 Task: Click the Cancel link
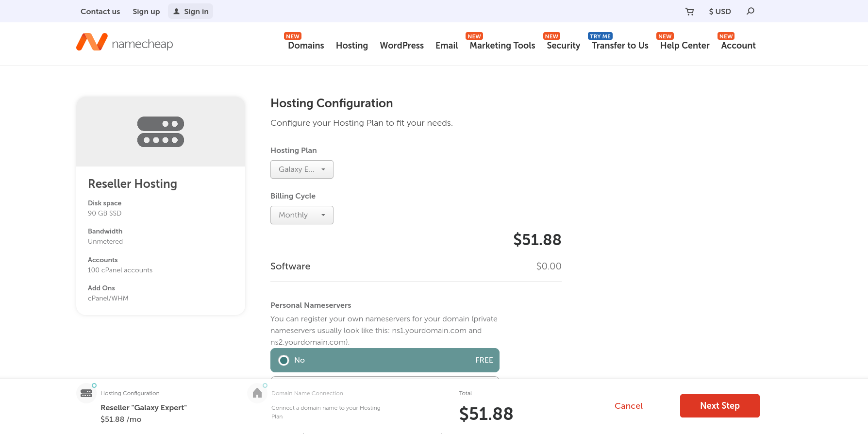pos(629,406)
